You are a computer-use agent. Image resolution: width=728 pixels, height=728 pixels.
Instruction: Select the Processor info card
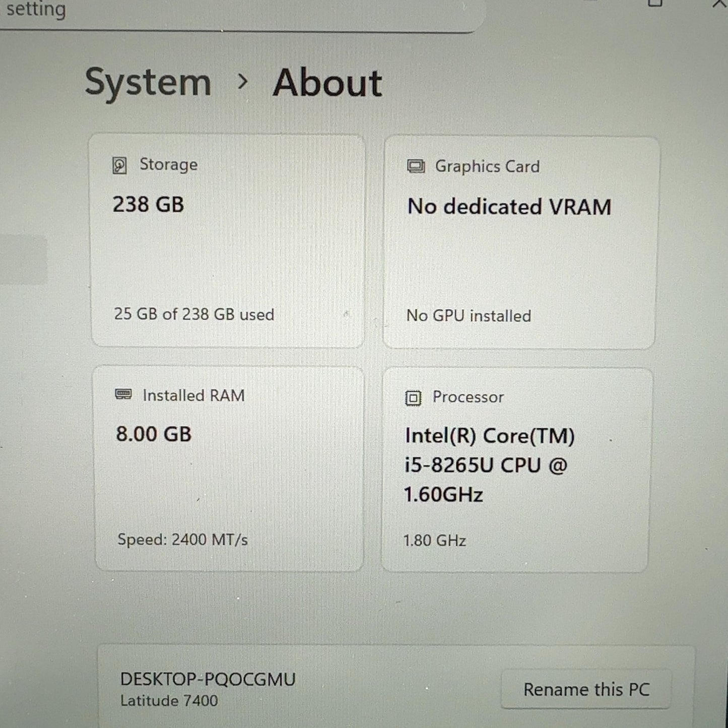pyautogui.click(x=516, y=470)
